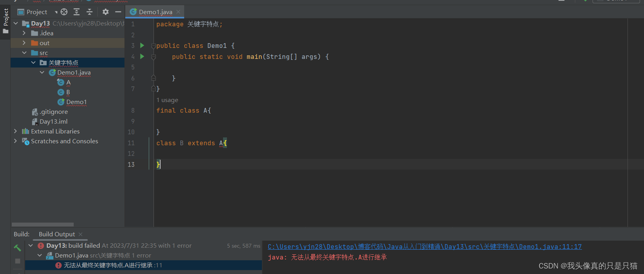
Task: Click fold end marker on line 7
Action: [154, 89]
